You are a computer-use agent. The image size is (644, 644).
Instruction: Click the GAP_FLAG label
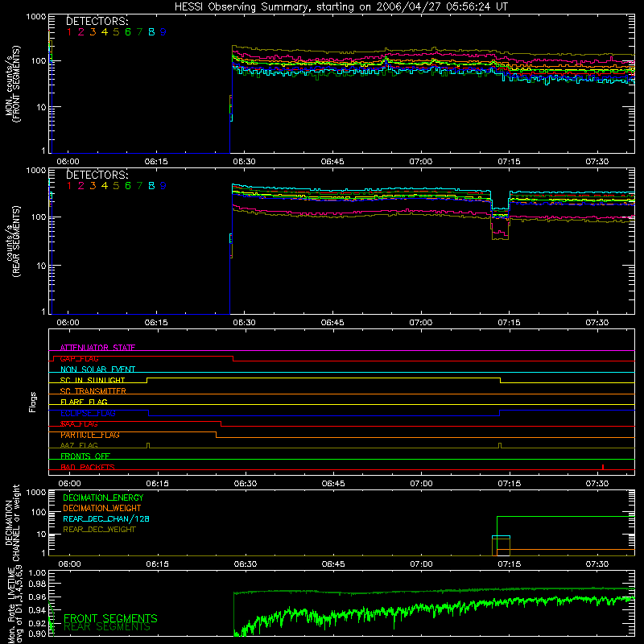pyautogui.click(x=79, y=358)
